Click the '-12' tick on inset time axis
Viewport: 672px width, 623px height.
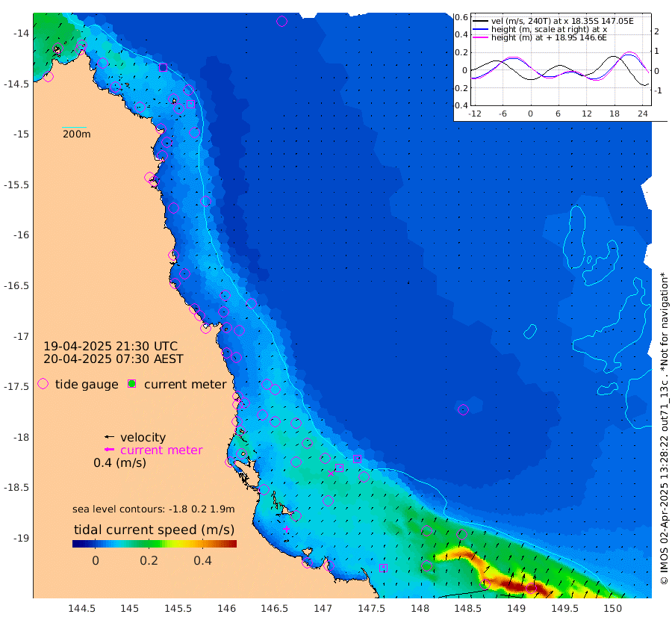475,114
